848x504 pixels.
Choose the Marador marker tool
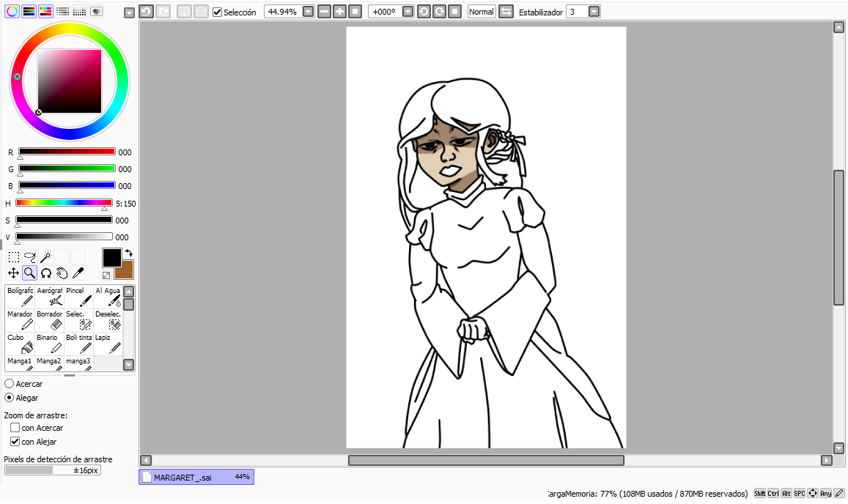pos(20,320)
